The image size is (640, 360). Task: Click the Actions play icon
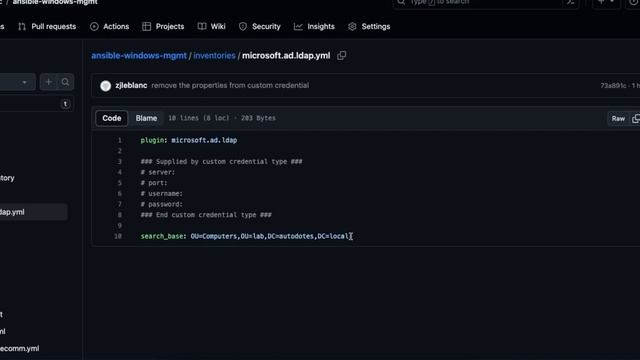click(94, 27)
